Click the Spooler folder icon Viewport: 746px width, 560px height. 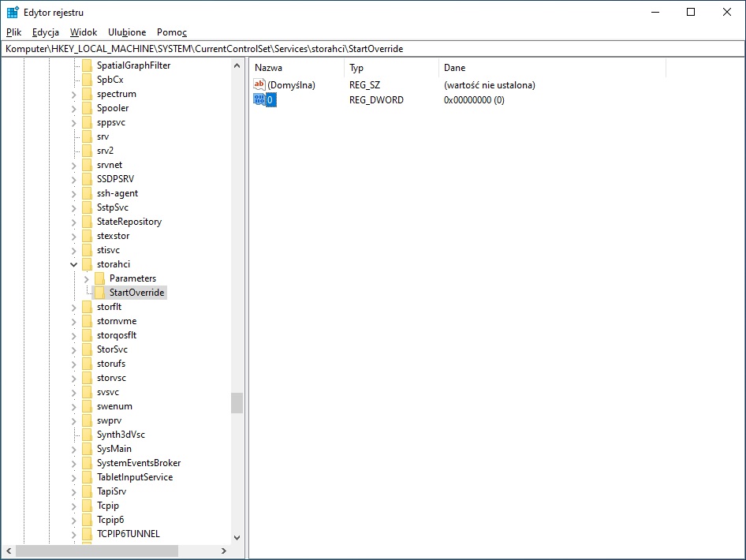(x=87, y=108)
